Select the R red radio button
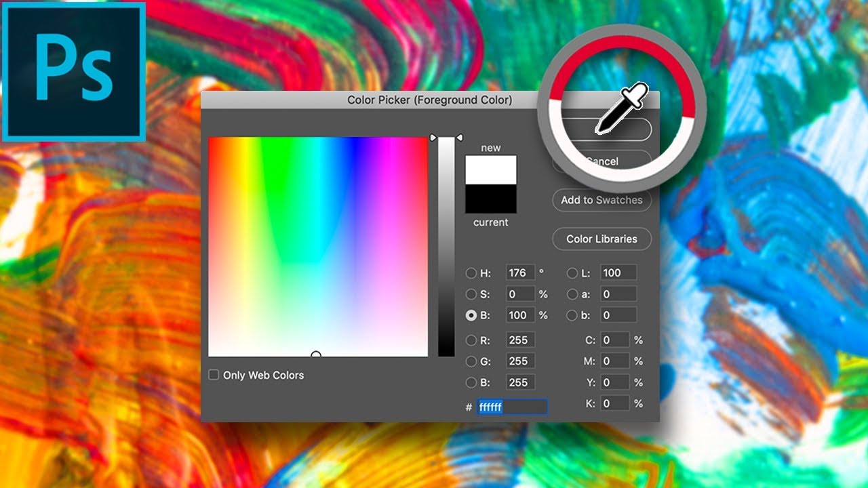Viewport: 868px width, 488px height. pyautogui.click(x=471, y=340)
